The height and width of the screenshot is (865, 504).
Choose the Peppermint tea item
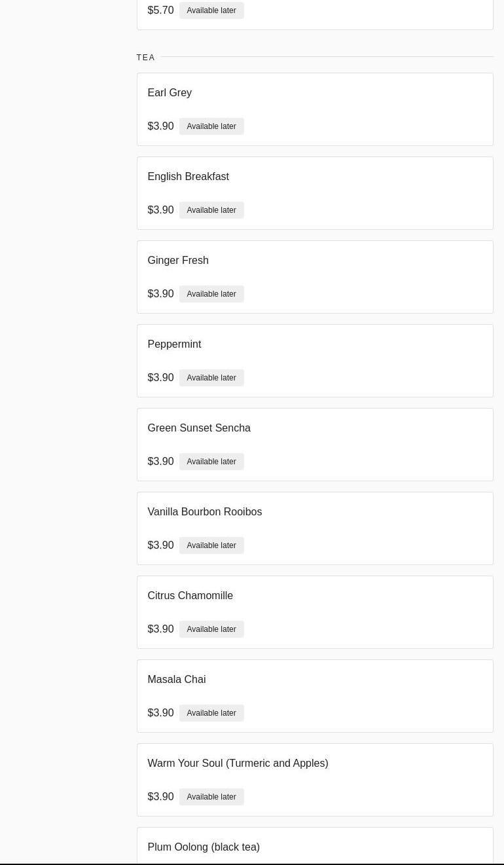point(174,344)
